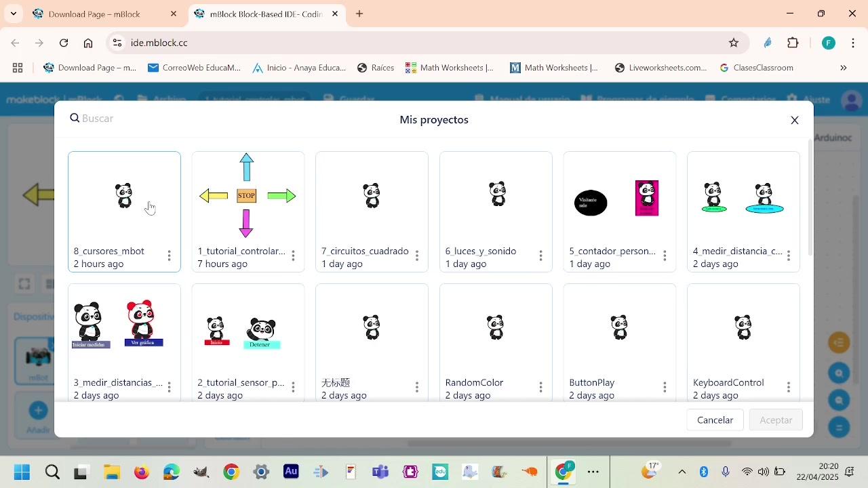The width and height of the screenshot is (868, 488).
Task: Click the Aceptar button
Action: [776, 420]
